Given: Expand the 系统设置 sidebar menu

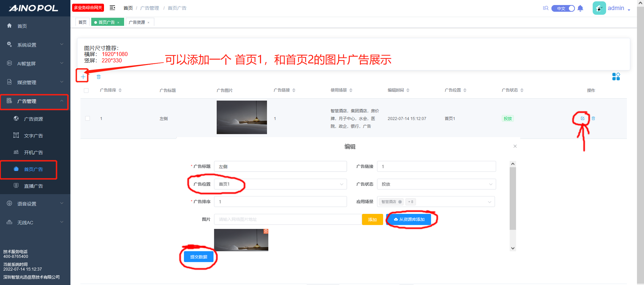Looking at the screenshot, I should (35, 45).
